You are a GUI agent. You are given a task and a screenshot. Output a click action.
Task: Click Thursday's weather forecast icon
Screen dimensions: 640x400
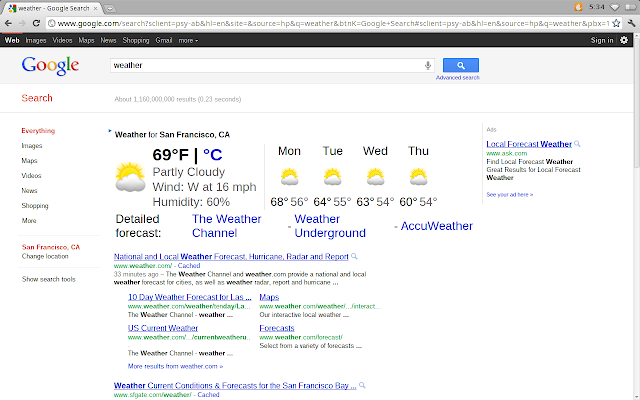pyautogui.click(x=418, y=177)
